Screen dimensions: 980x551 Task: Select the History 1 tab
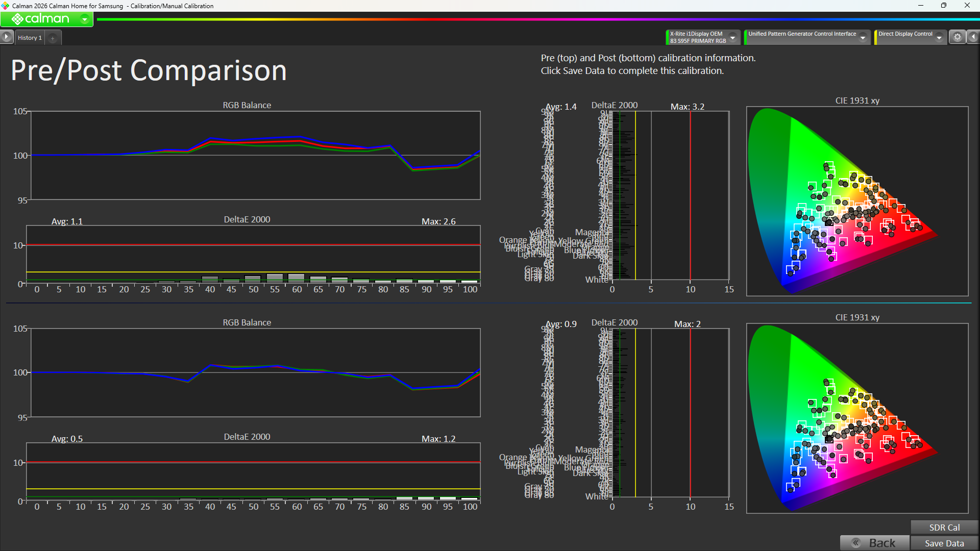click(30, 38)
